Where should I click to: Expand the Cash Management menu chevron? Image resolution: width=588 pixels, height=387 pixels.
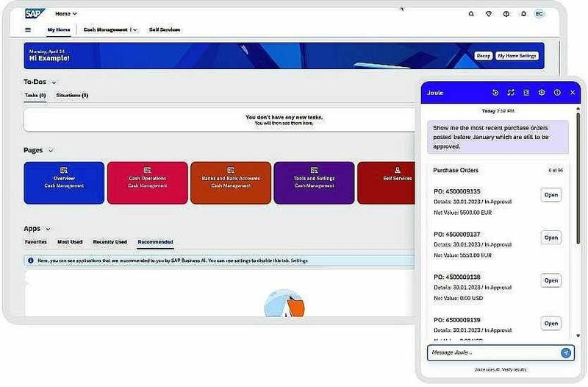[x=135, y=29]
